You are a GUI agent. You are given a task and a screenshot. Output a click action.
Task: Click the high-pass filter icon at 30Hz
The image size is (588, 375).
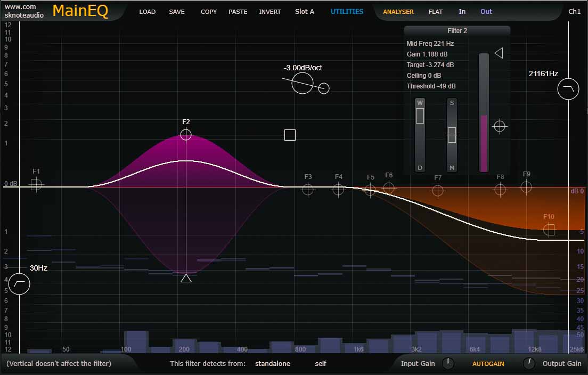20,284
